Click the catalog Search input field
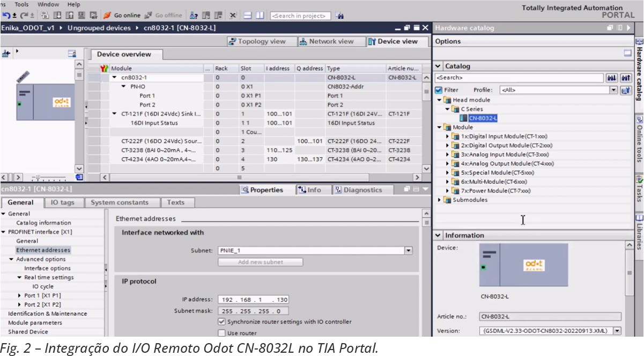644x356 pixels. point(519,78)
